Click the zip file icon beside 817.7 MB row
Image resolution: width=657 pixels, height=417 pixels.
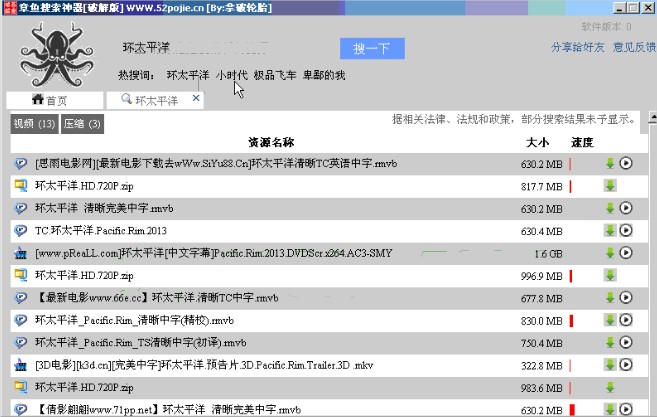click(21, 186)
